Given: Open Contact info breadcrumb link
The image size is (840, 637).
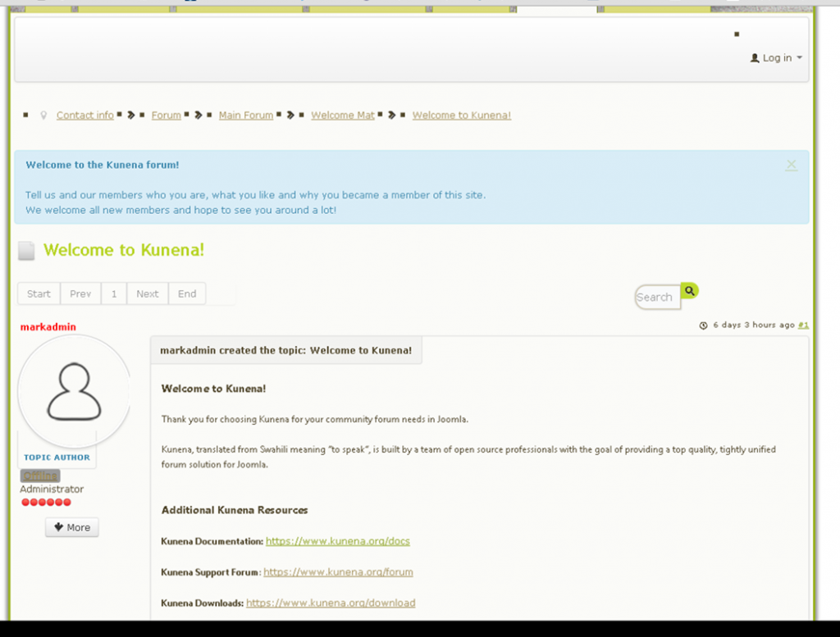Looking at the screenshot, I should coord(85,116).
